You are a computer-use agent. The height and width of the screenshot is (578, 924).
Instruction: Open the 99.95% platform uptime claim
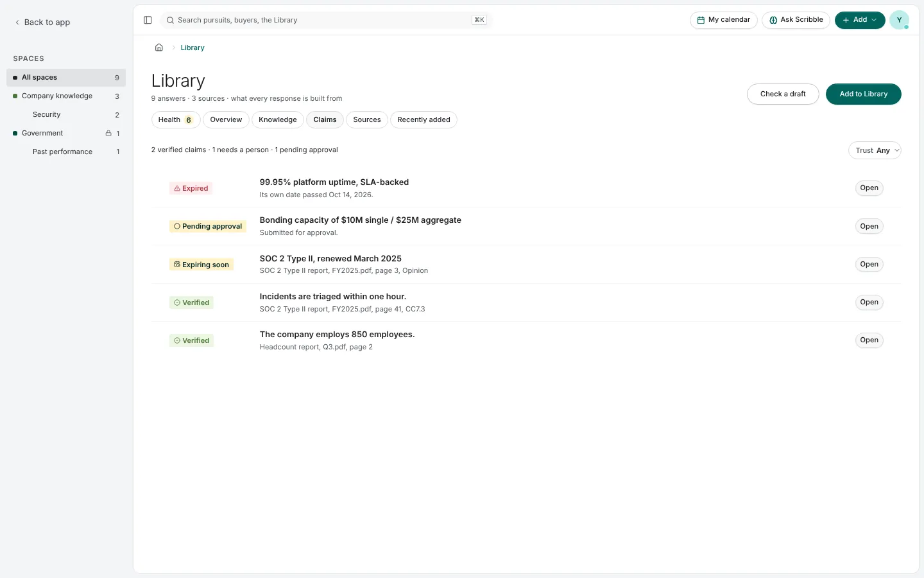pyautogui.click(x=869, y=188)
